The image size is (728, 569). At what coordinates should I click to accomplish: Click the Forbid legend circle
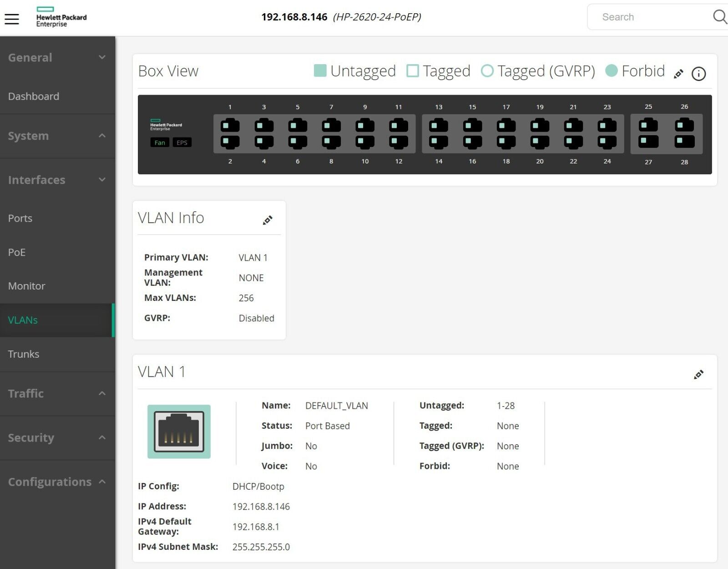612,71
